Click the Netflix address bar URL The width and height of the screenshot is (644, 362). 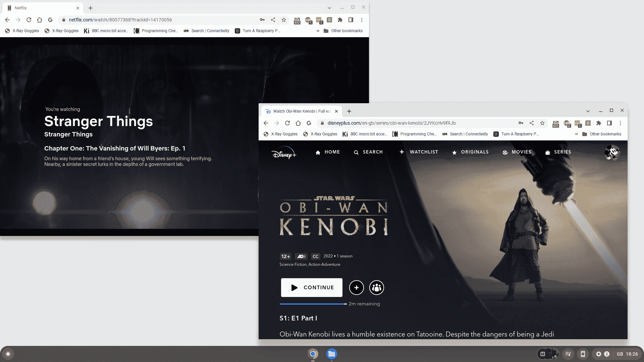[120, 20]
